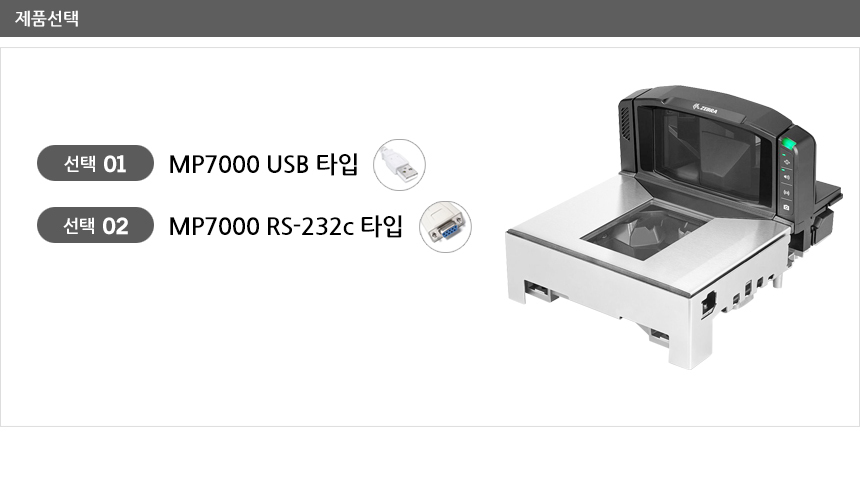The width and height of the screenshot is (860, 481).
Task: Choose MP7000 RS-232c 타입 option text
Action: tap(286, 226)
